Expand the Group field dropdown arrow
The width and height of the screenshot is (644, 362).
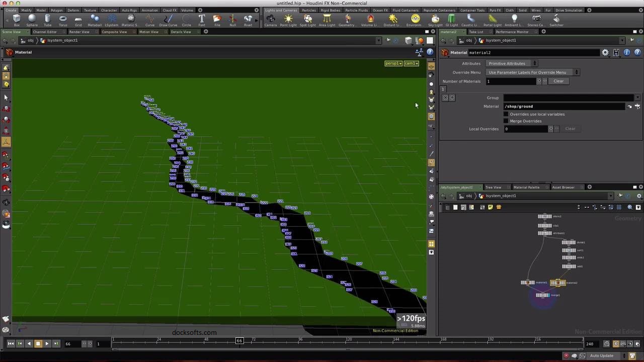click(x=637, y=98)
